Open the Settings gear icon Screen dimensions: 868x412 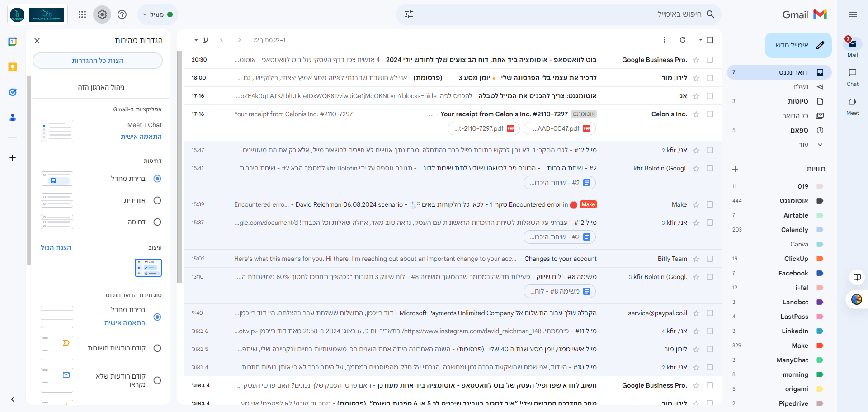(102, 14)
